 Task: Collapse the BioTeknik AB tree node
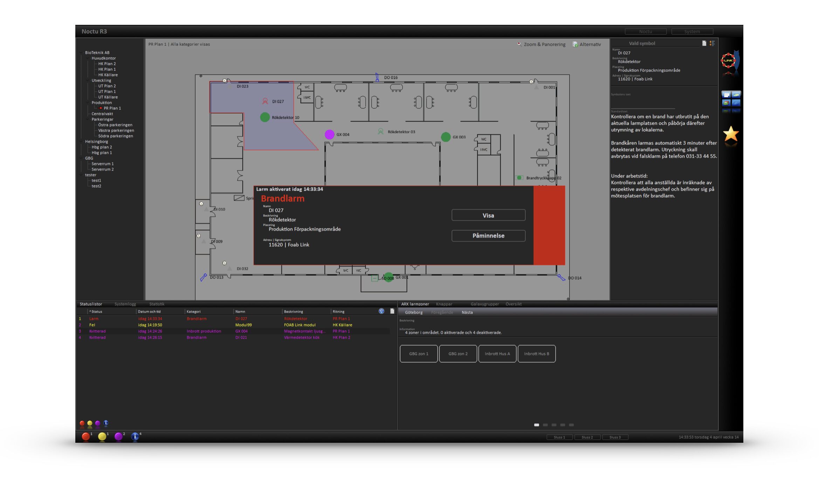(x=81, y=52)
